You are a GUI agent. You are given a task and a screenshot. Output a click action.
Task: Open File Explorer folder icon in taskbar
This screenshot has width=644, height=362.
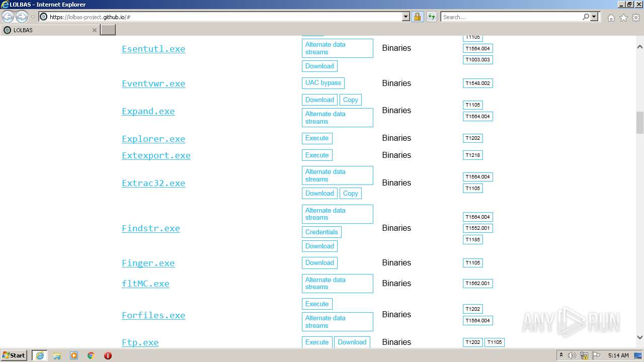pyautogui.click(x=57, y=355)
